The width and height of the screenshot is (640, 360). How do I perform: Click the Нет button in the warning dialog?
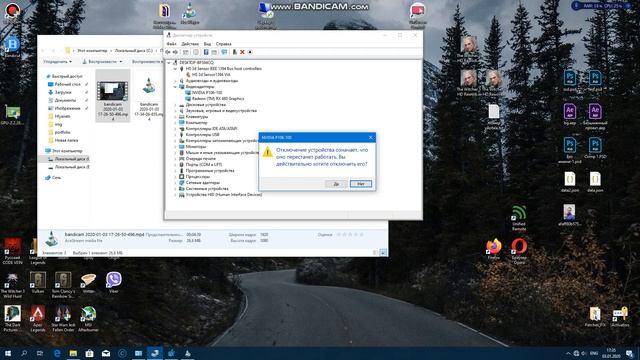(x=361, y=184)
